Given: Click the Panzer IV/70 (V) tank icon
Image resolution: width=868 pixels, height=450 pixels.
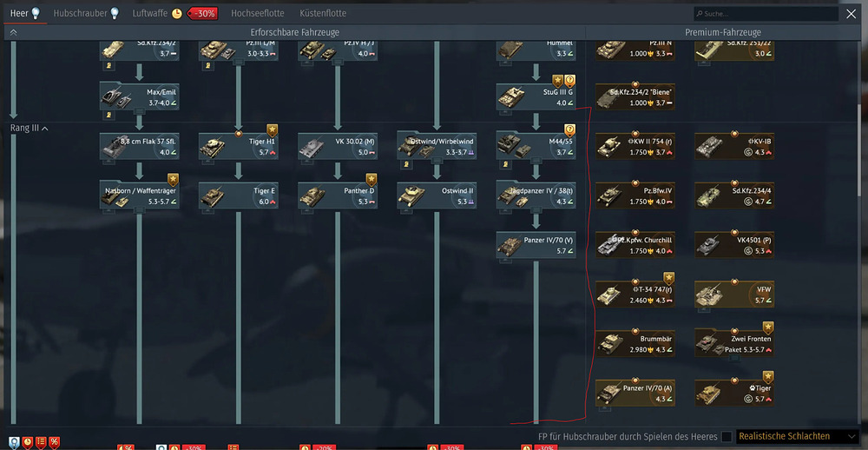Looking at the screenshot, I should [x=510, y=246].
